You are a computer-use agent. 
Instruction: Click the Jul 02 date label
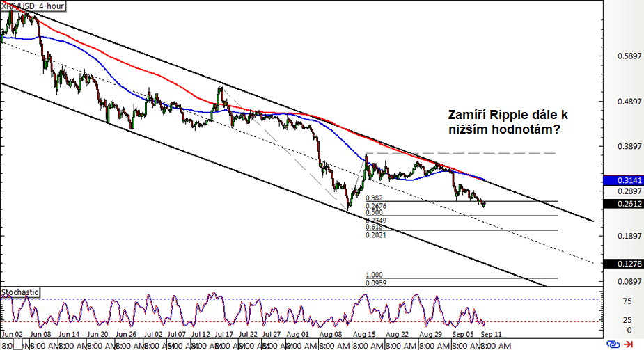pyautogui.click(x=153, y=335)
